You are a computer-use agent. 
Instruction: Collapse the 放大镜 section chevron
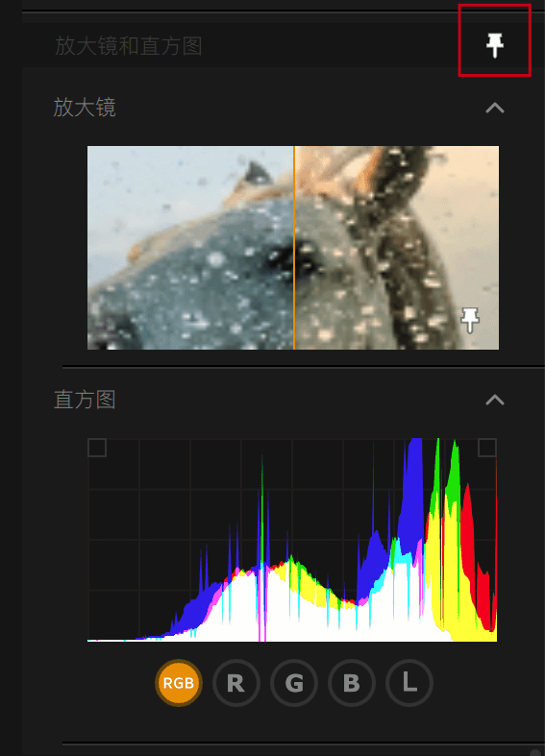(x=495, y=108)
